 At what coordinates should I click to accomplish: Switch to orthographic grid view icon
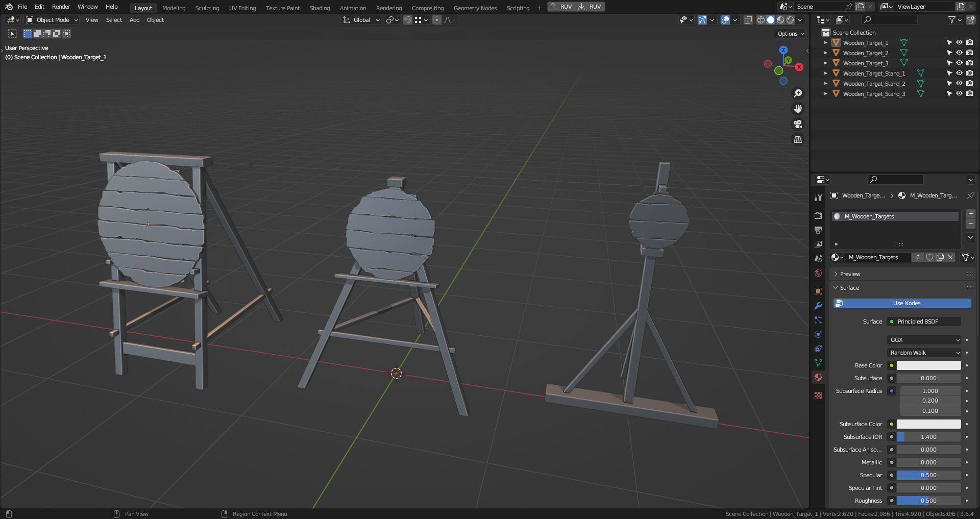pyautogui.click(x=798, y=139)
